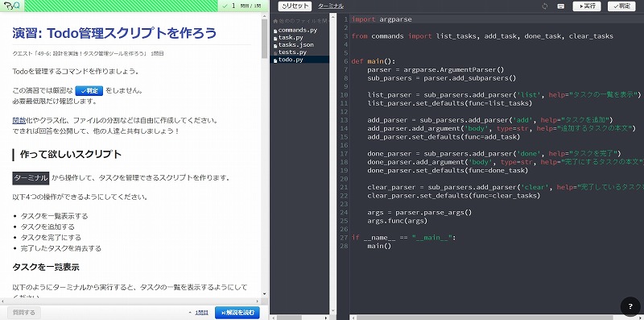Click the instructions panel vertical scrollbar
Image resolution: width=644 pixels, height=320 pixels.
coord(265,156)
